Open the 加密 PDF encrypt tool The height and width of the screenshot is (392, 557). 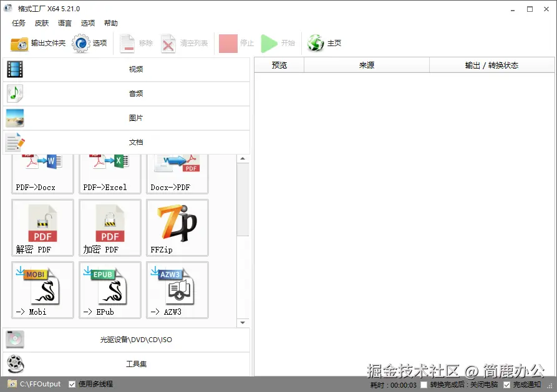click(110, 227)
